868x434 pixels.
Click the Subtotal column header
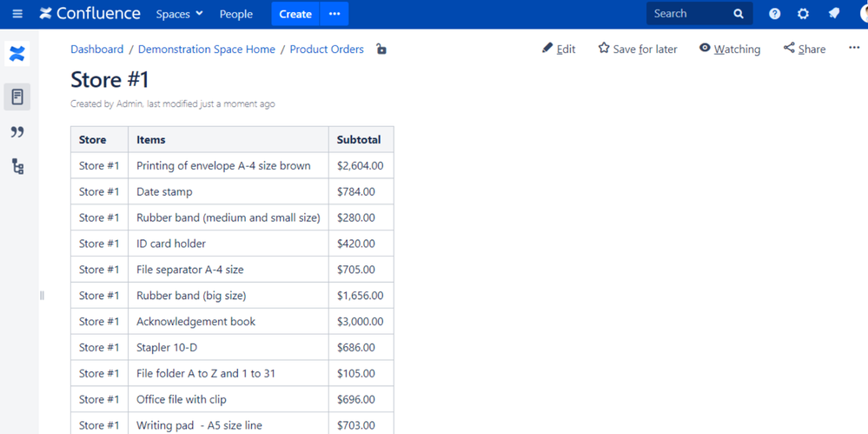pyautogui.click(x=361, y=140)
